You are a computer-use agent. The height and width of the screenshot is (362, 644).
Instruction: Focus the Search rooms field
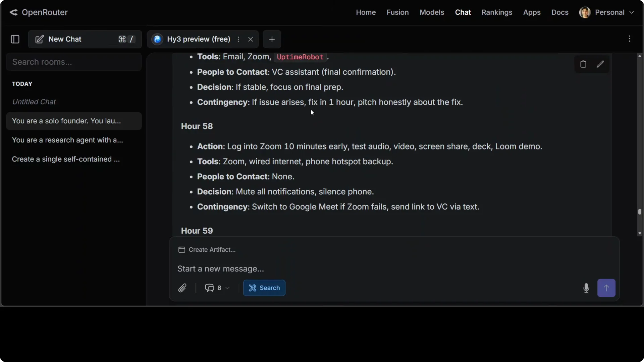click(74, 62)
